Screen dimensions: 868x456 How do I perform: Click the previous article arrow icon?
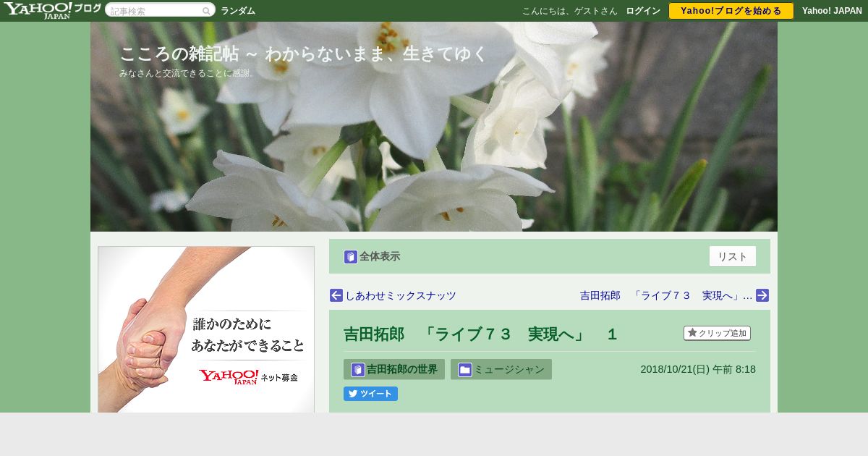(x=336, y=295)
